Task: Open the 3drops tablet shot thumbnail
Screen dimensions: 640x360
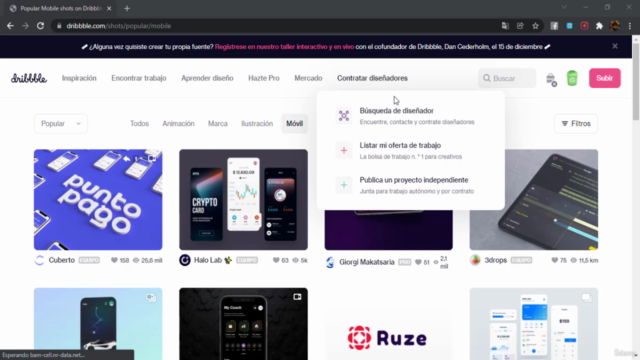Action: tap(534, 200)
